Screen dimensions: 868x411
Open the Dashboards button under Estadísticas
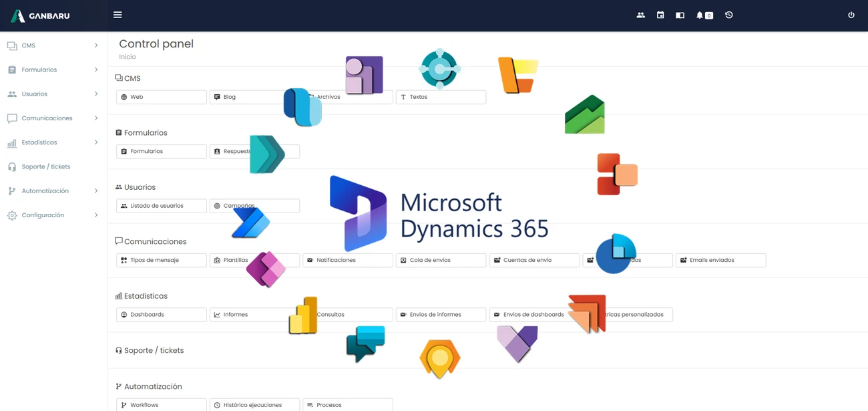[x=161, y=314]
